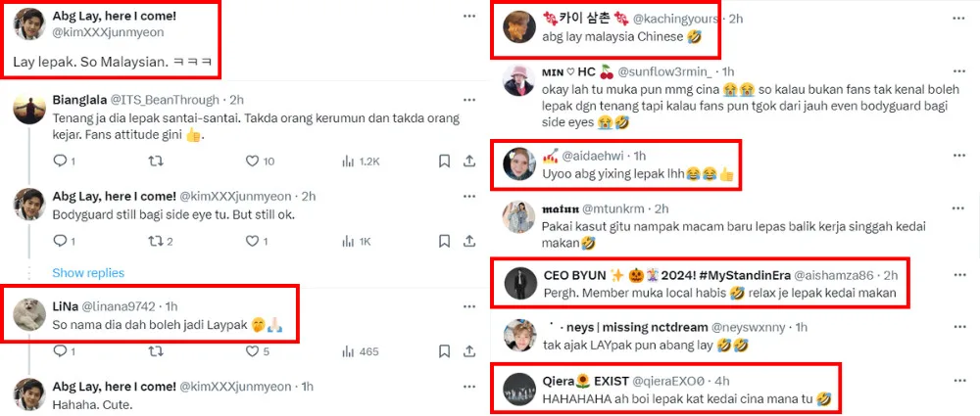Open three-dot menu on Qiera EXIST tweet
Viewport: 980px width, 416px height.
958,381
